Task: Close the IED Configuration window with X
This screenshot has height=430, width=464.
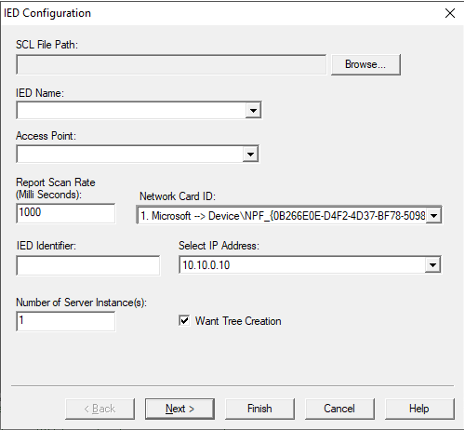Action: point(450,13)
